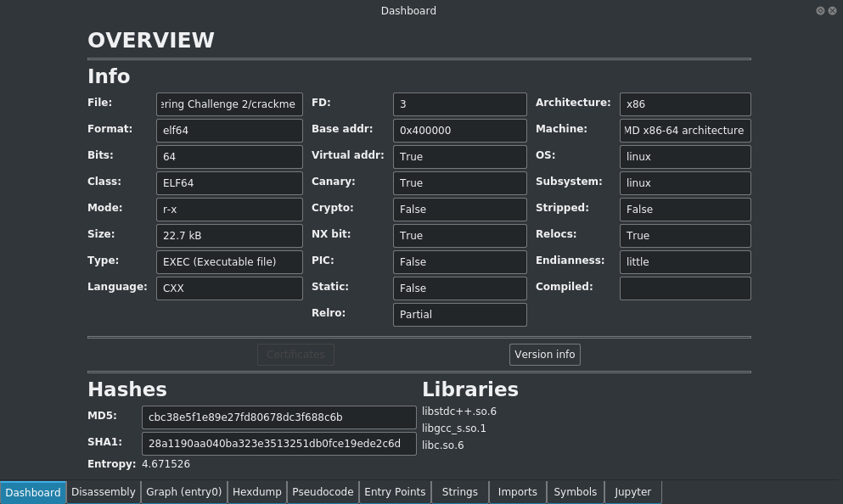Click the Hashes section heading

click(x=127, y=389)
